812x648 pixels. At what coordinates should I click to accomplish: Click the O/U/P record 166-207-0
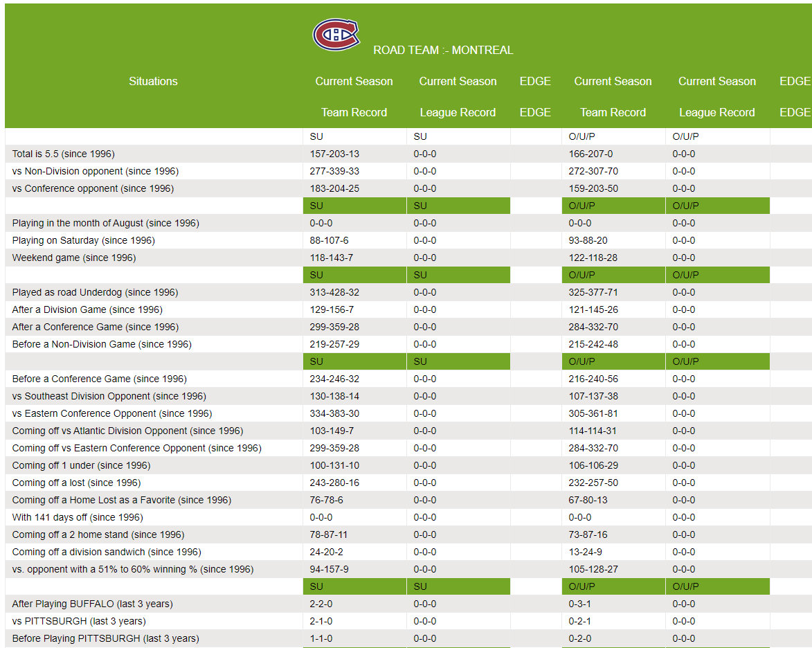click(x=591, y=154)
